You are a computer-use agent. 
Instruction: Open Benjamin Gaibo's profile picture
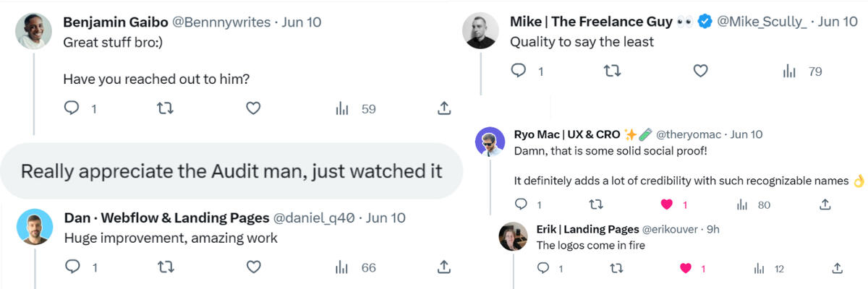pyautogui.click(x=33, y=31)
